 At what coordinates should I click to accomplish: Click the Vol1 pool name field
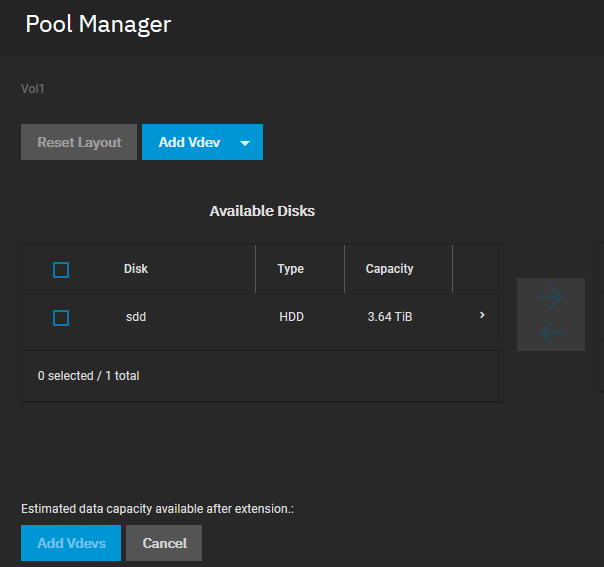(33, 89)
